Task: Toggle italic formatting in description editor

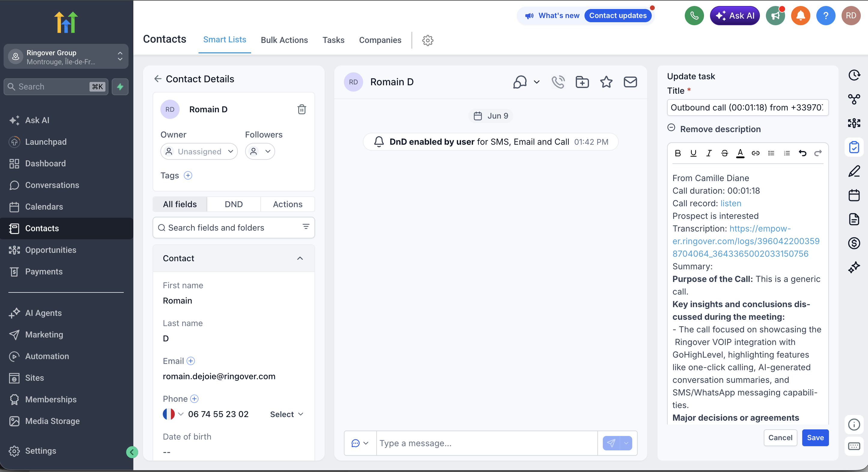Action: click(x=709, y=153)
